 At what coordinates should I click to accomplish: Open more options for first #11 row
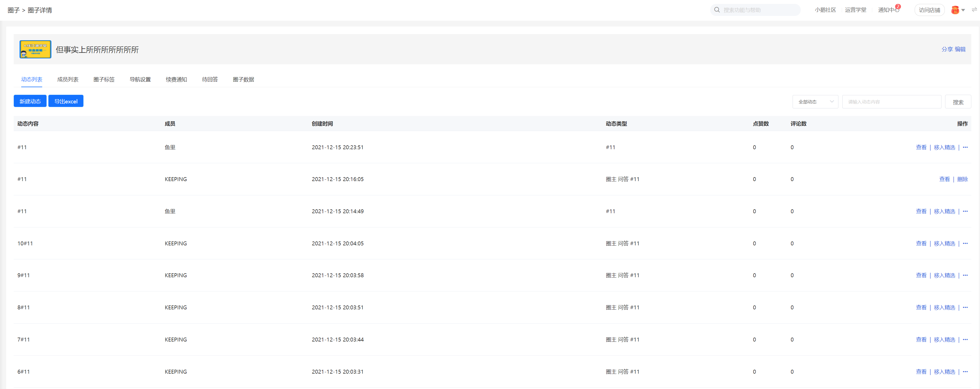[965, 147]
